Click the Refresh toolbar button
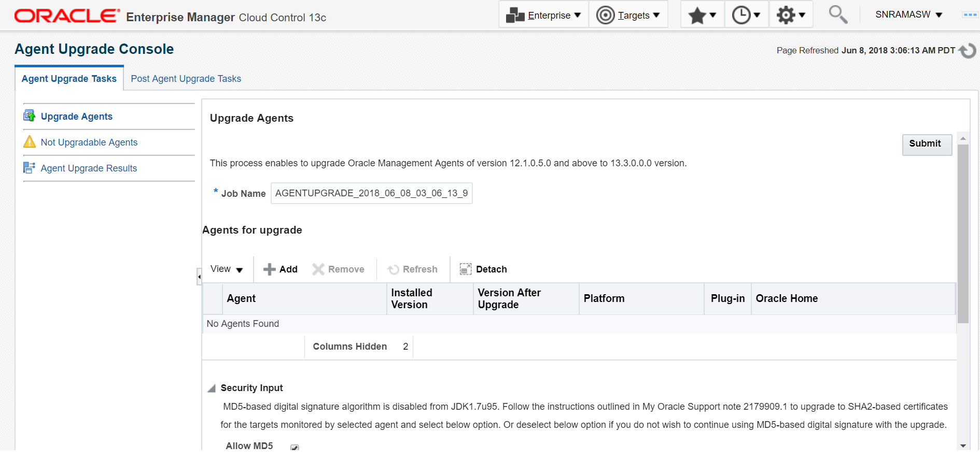The height and width of the screenshot is (461, 980). point(413,269)
